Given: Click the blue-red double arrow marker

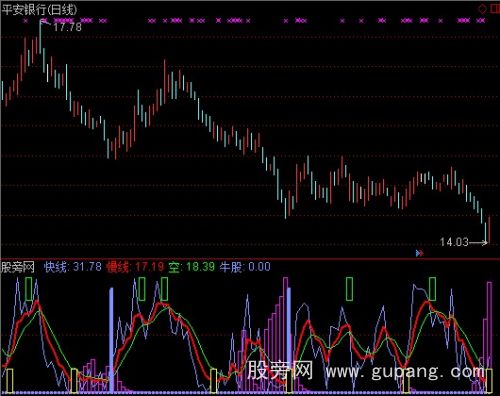Looking at the screenshot, I should pos(420,253).
